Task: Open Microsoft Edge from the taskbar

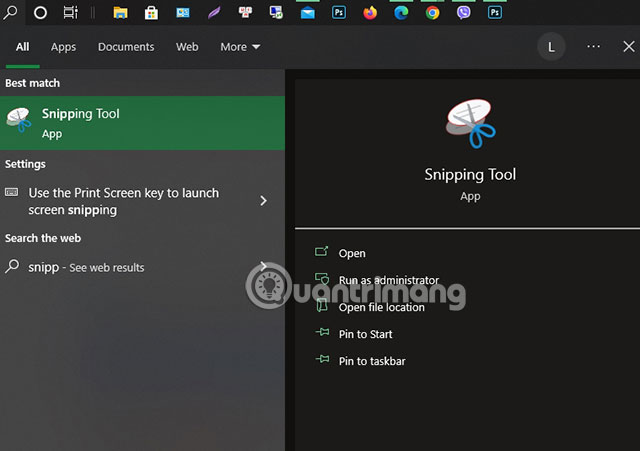Action: [x=401, y=13]
